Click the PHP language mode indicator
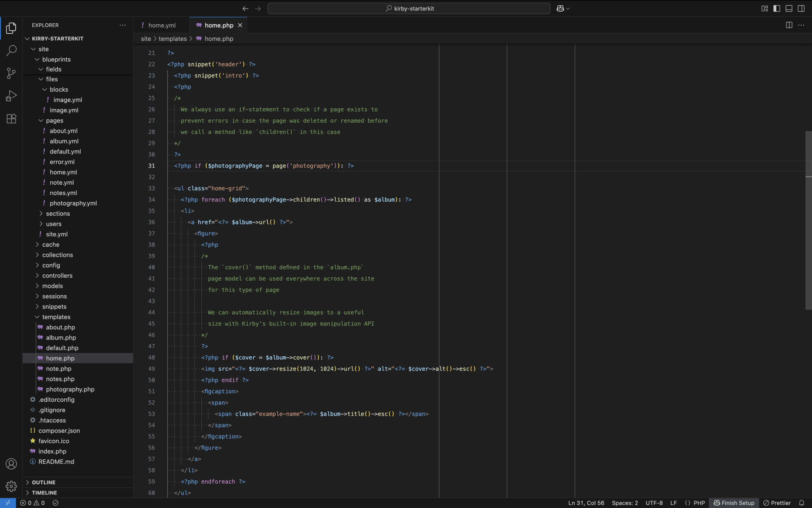Viewport: 812px width, 508px height. pos(699,503)
